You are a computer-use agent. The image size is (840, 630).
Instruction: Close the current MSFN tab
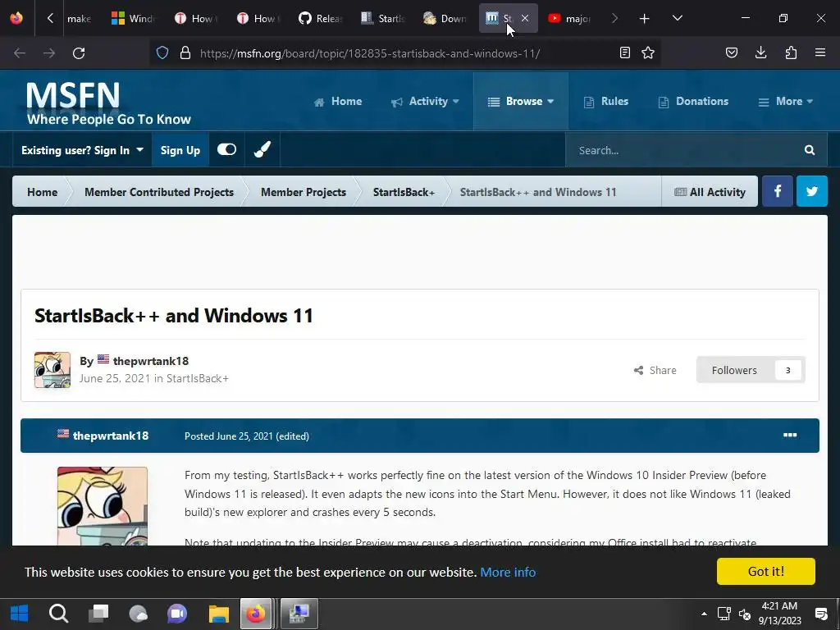[x=525, y=18]
